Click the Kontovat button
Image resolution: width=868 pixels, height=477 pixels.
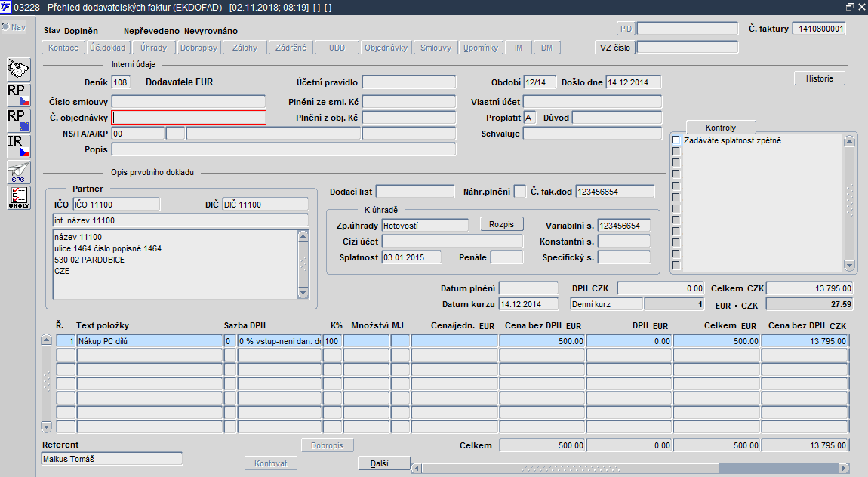271,463
